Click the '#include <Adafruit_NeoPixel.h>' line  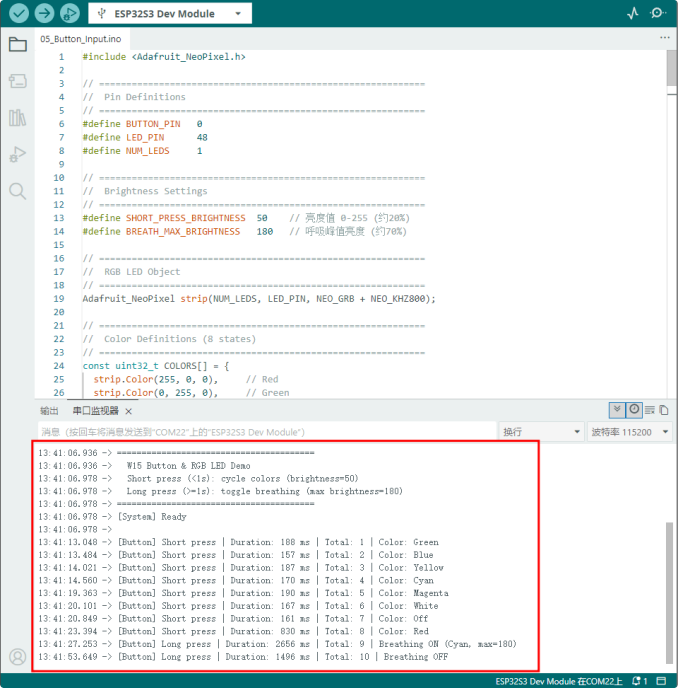164,57
